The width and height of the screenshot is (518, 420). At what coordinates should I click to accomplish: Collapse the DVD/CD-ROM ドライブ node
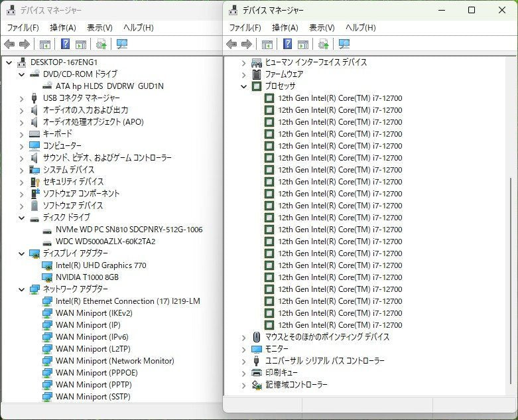(22, 74)
